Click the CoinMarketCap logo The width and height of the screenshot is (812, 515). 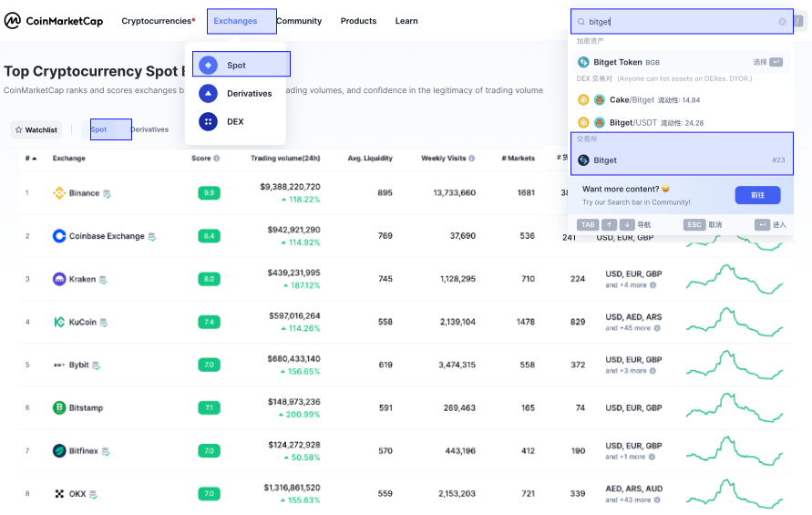point(54,21)
